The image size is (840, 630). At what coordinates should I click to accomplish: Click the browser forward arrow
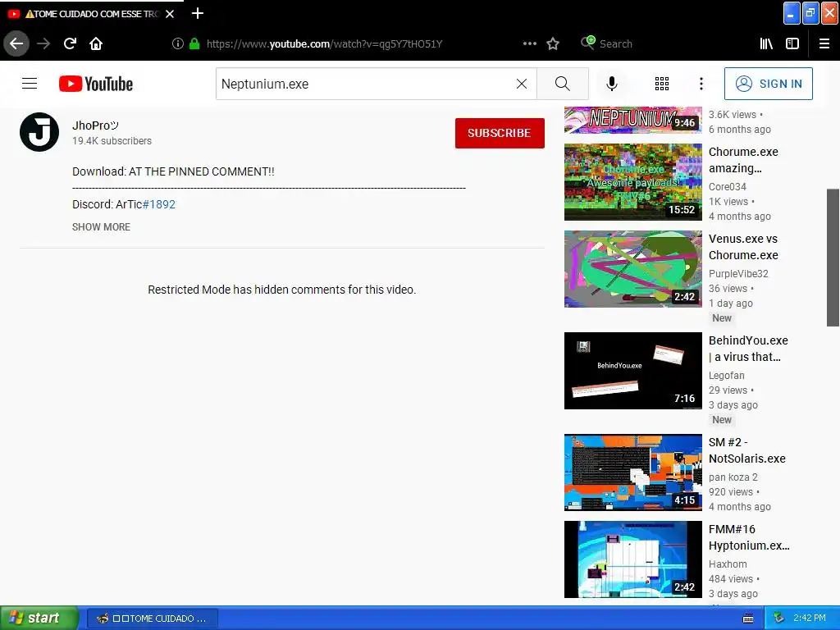click(43, 43)
